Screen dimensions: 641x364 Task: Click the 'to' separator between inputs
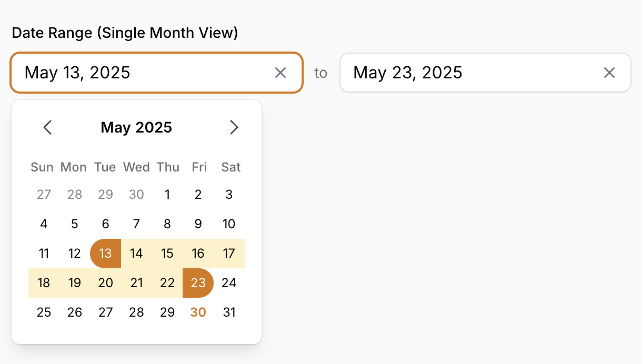(x=320, y=73)
